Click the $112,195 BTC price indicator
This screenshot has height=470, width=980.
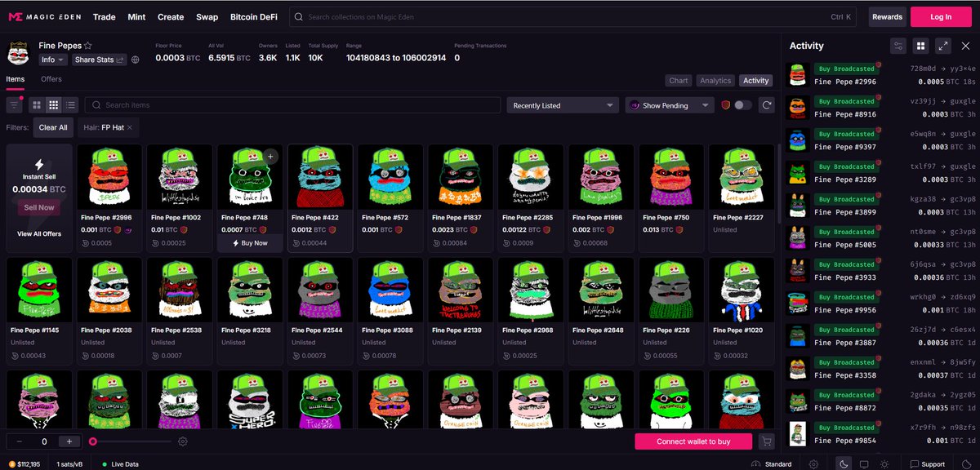pyautogui.click(x=24, y=464)
